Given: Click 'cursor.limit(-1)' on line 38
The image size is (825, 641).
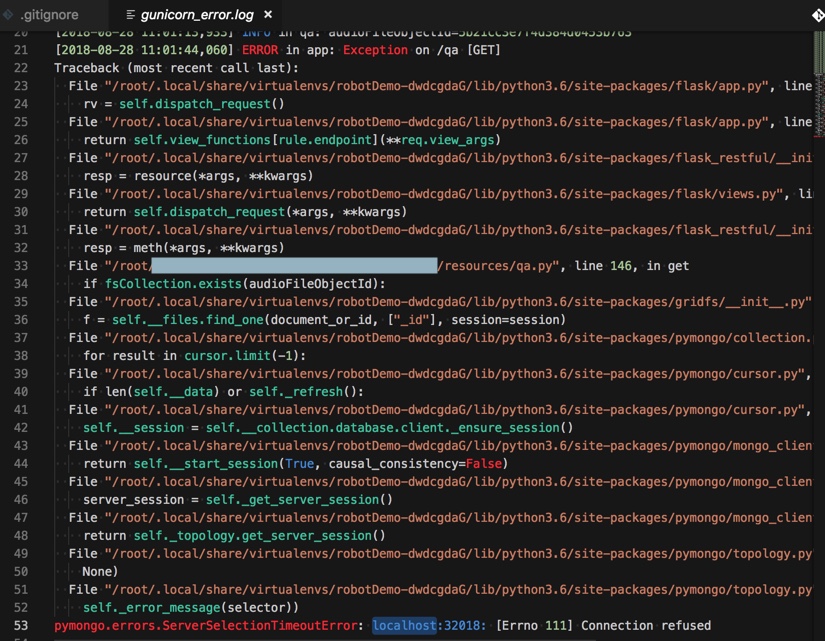Looking at the screenshot, I should pyautogui.click(x=242, y=356).
